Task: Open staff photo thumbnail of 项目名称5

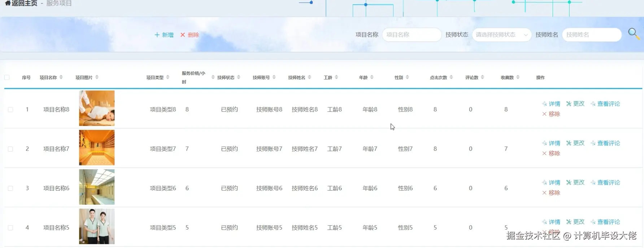Action: point(97,226)
